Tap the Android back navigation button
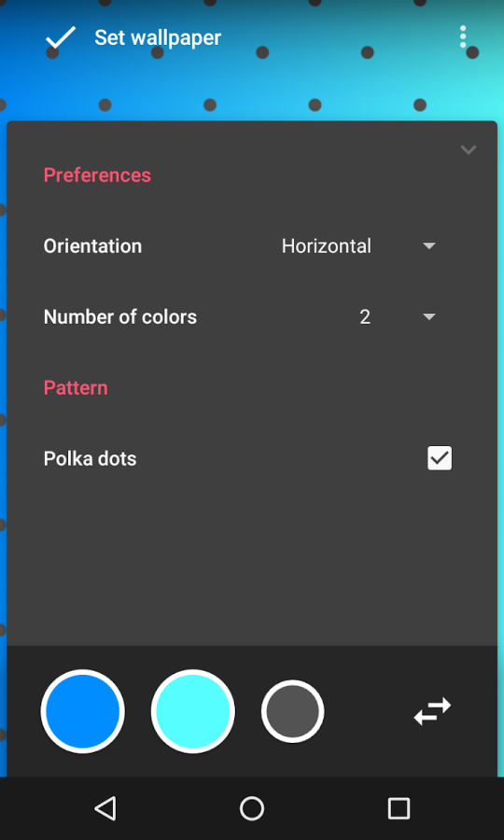 [x=105, y=808]
